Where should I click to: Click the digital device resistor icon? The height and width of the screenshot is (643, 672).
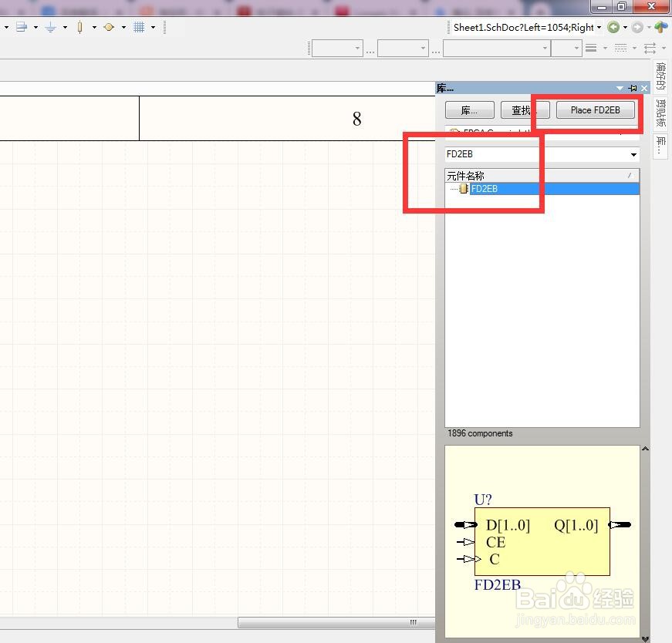(79, 28)
